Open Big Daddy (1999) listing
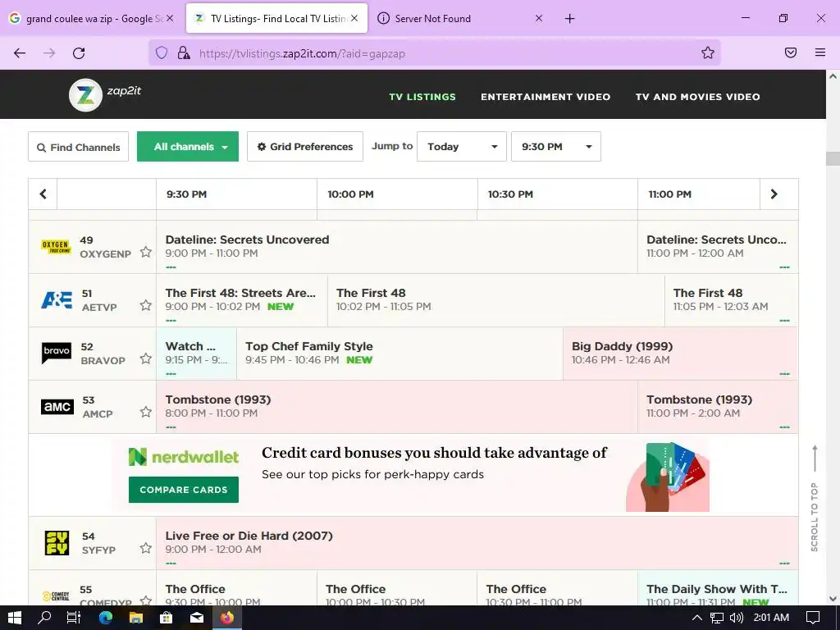The image size is (840, 630). [680, 353]
